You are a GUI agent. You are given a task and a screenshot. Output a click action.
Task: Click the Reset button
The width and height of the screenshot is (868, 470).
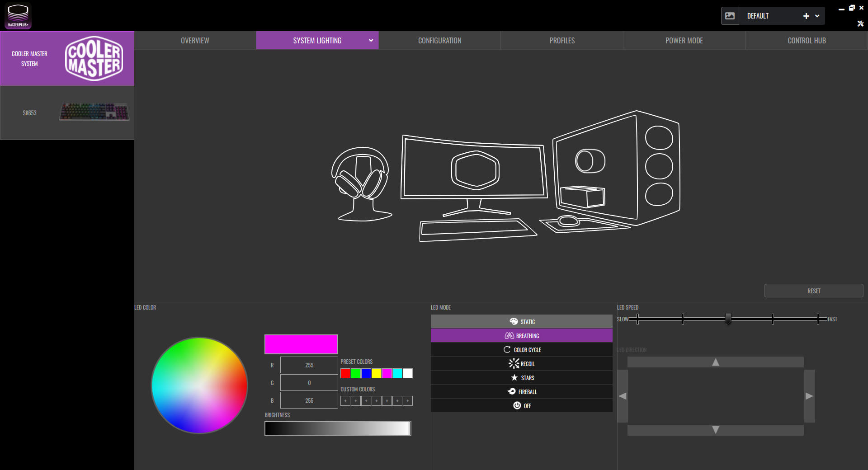pos(814,291)
